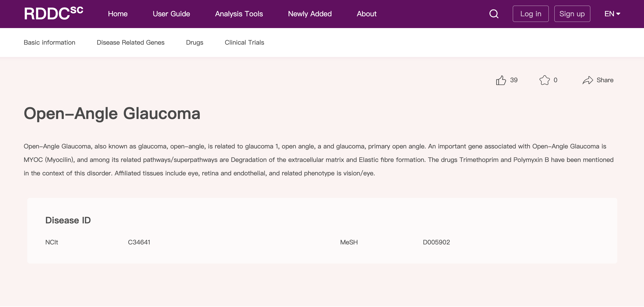The width and height of the screenshot is (644, 307).
Task: Open the Analysis Tools menu
Action: (x=239, y=14)
